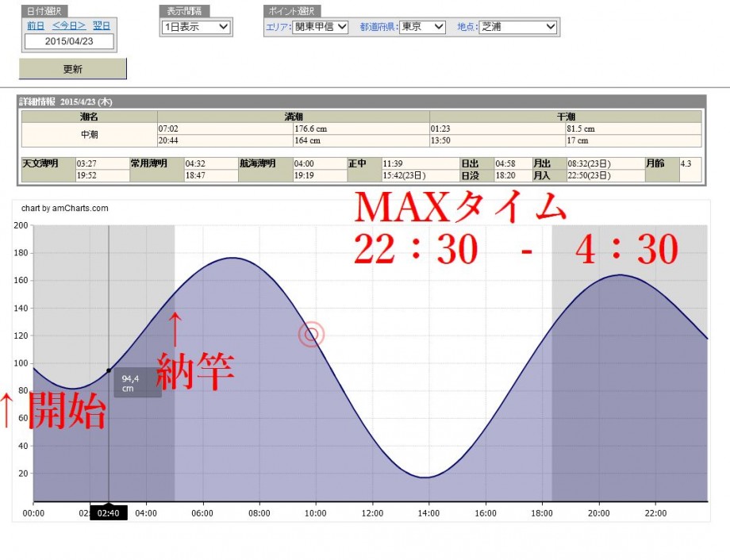Viewport: 730px width, 560px height.
Task: Advance to the next day via 翌日
Action: [102, 26]
